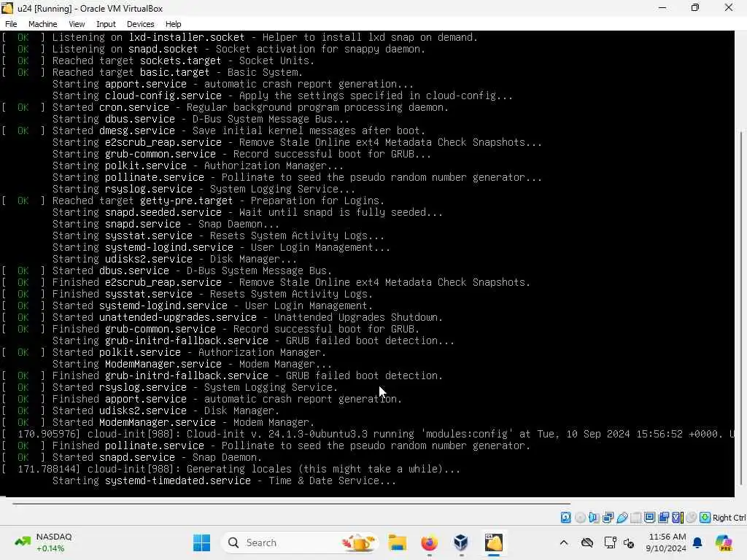This screenshot has width=747, height=560.
Task: Click 'Listening on snapd.socket' line
Action: (214, 49)
